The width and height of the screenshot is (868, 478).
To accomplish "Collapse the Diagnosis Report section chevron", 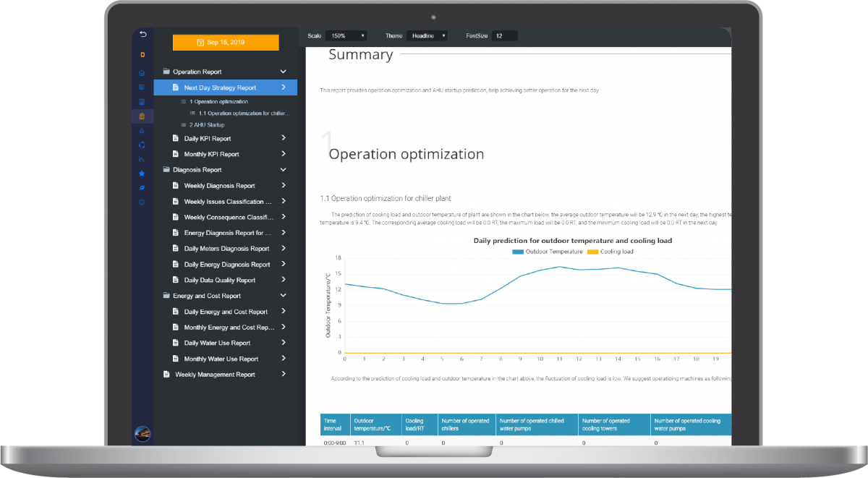I will point(284,170).
